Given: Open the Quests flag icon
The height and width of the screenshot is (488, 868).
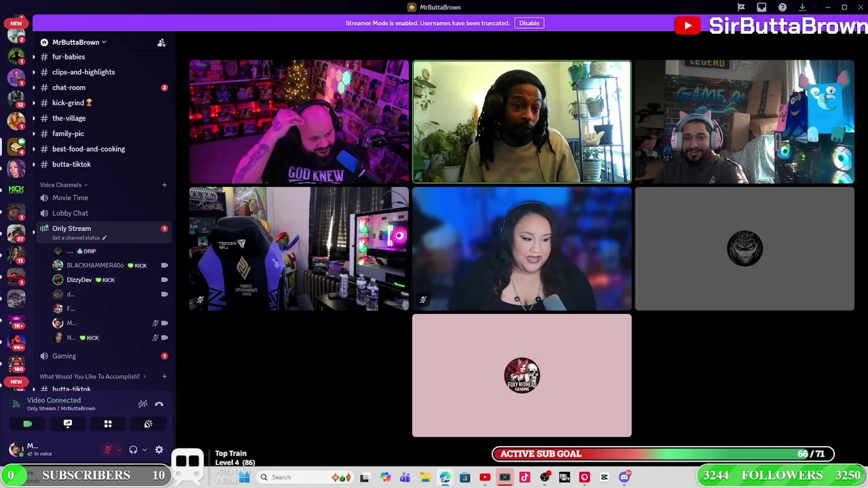Looking at the screenshot, I should point(741,7).
